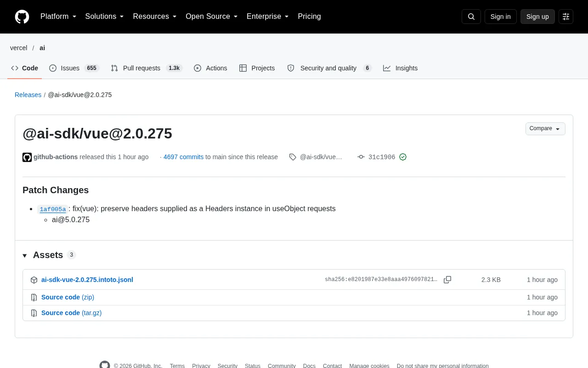Image resolution: width=588 pixels, height=368 pixels.
Task: Click the zip file icon for Source code (zip)
Action: (x=34, y=298)
